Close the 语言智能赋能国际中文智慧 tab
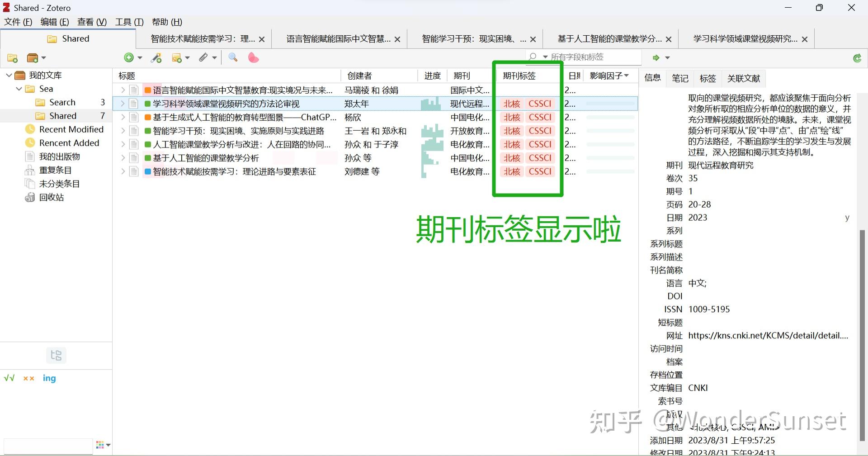 pos(397,39)
